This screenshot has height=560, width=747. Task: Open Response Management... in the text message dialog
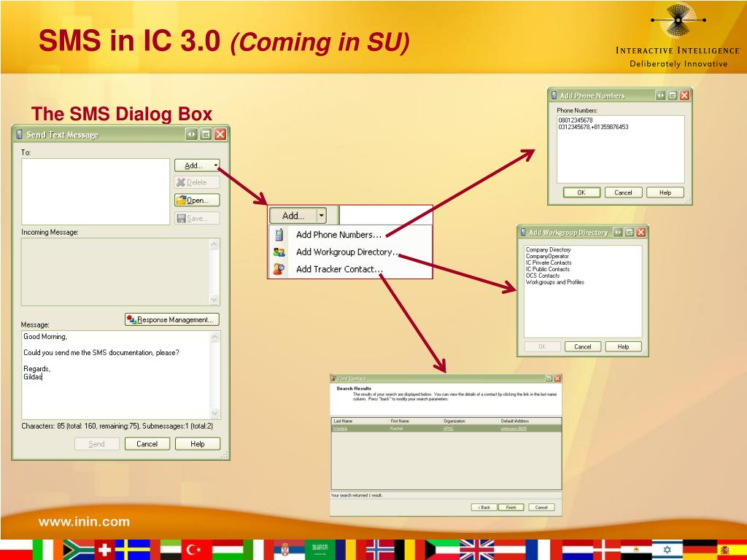[172, 319]
